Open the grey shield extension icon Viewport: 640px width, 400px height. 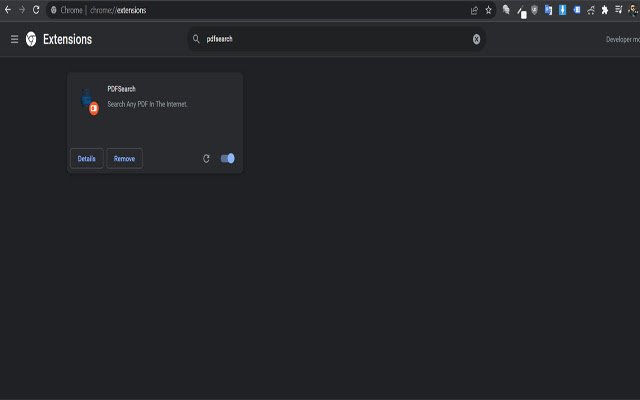pos(534,10)
